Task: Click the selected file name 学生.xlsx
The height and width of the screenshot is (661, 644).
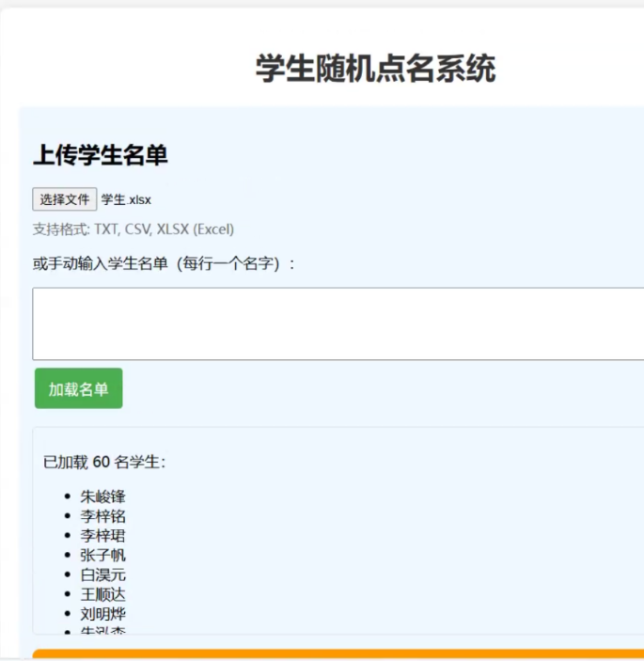Action: (x=126, y=199)
